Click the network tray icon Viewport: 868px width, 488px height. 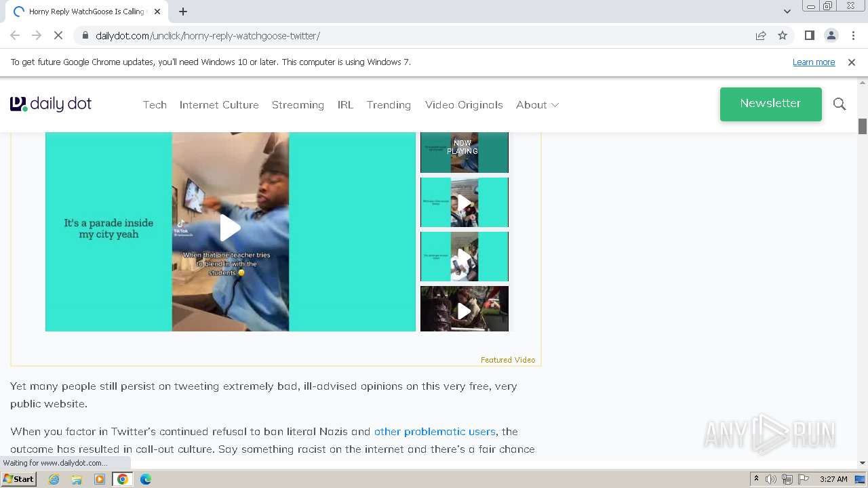[787, 479]
